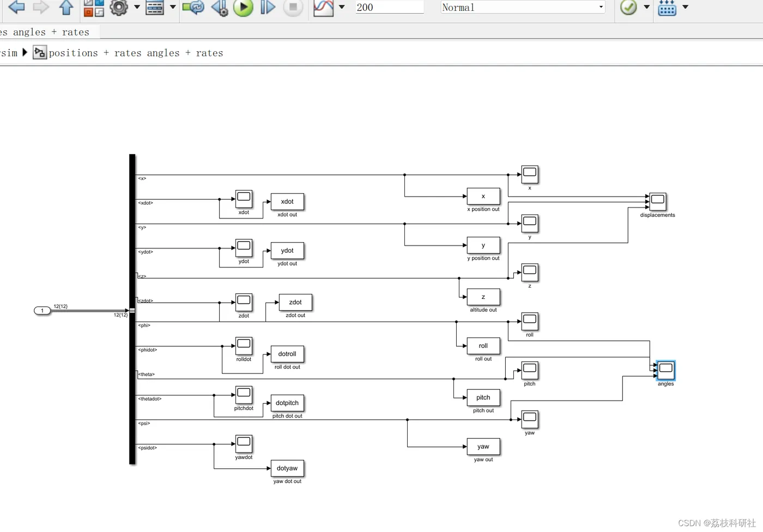763x532 pixels.
Task: Click the <thetadot> signal label
Action: [x=150, y=399]
